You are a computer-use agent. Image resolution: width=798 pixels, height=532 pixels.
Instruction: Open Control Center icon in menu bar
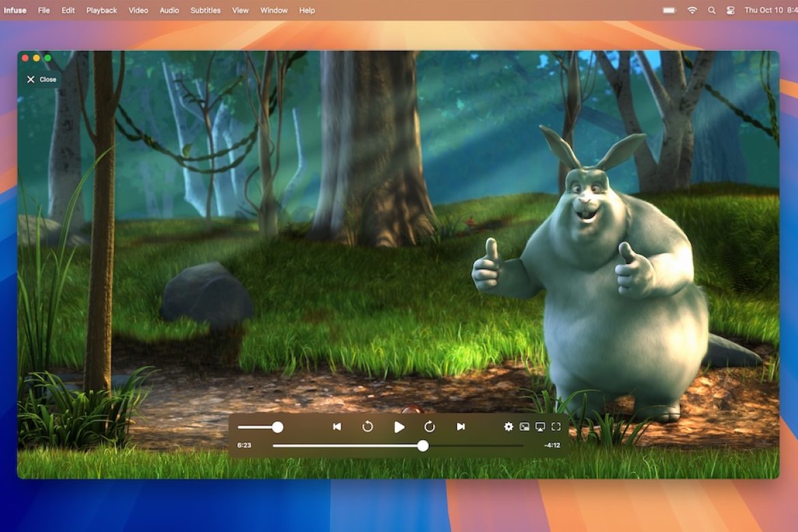point(730,10)
